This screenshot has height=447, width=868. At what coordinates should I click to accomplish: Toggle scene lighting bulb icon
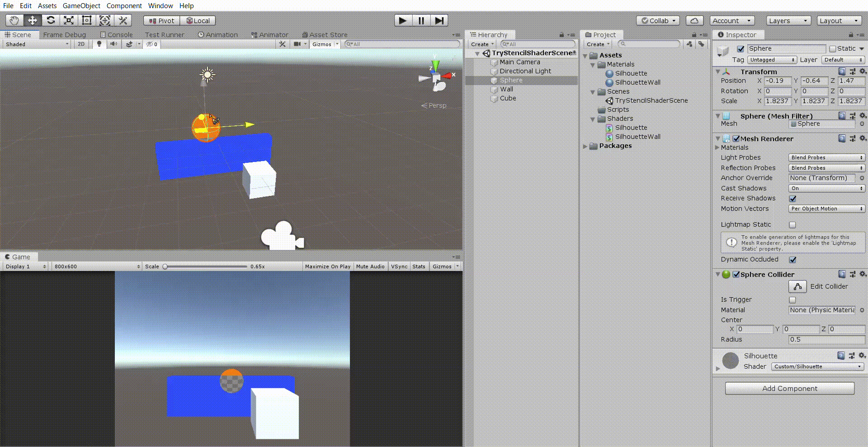coord(99,44)
